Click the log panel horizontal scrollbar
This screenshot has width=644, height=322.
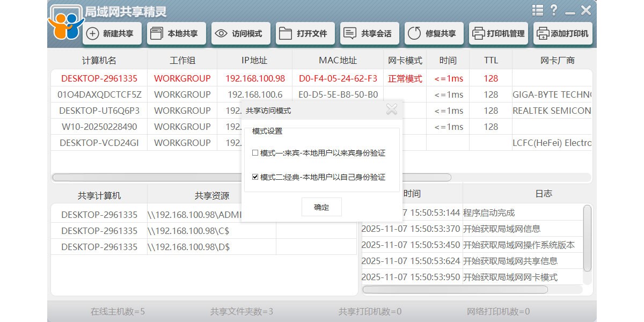pos(455,289)
